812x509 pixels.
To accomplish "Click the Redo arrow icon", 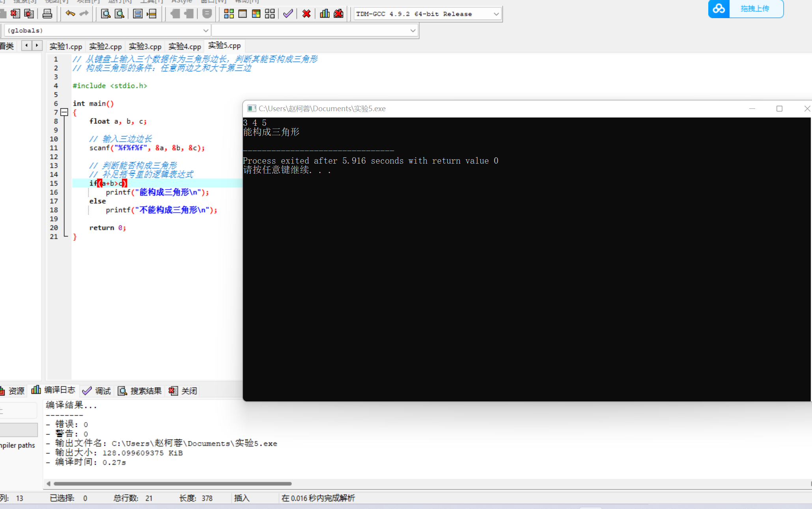I will [84, 14].
